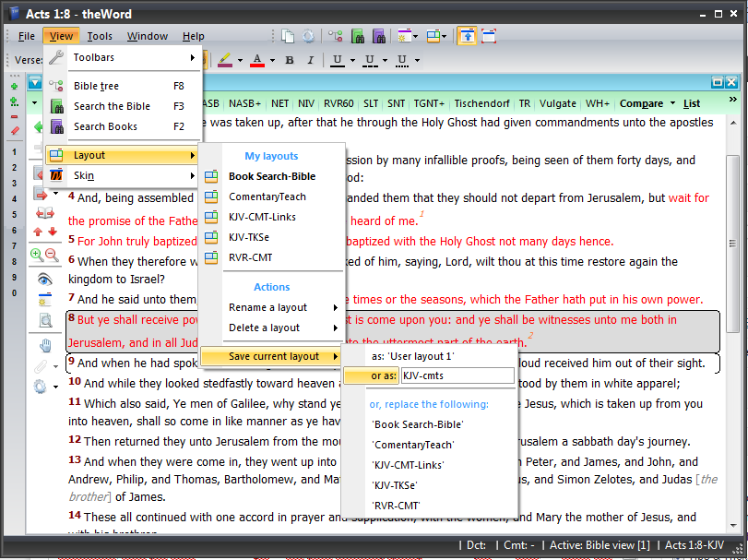Click the layout name input field KJV-cmts

point(457,375)
